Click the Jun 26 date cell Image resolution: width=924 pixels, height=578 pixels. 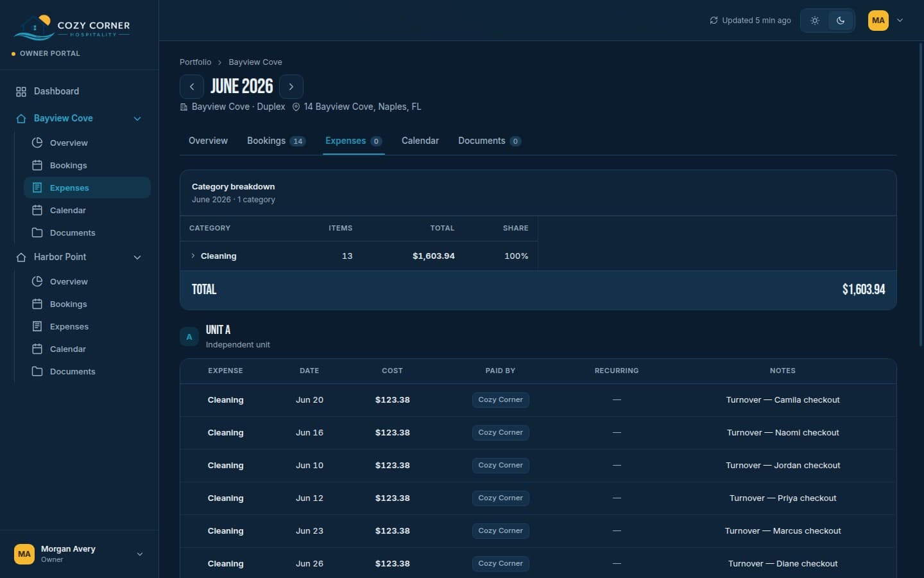(x=309, y=563)
